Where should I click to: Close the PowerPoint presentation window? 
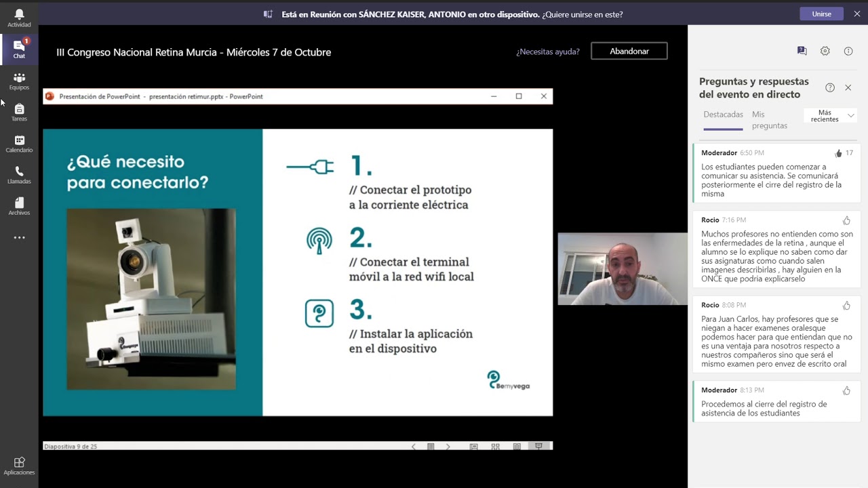(x=544, y=96)
